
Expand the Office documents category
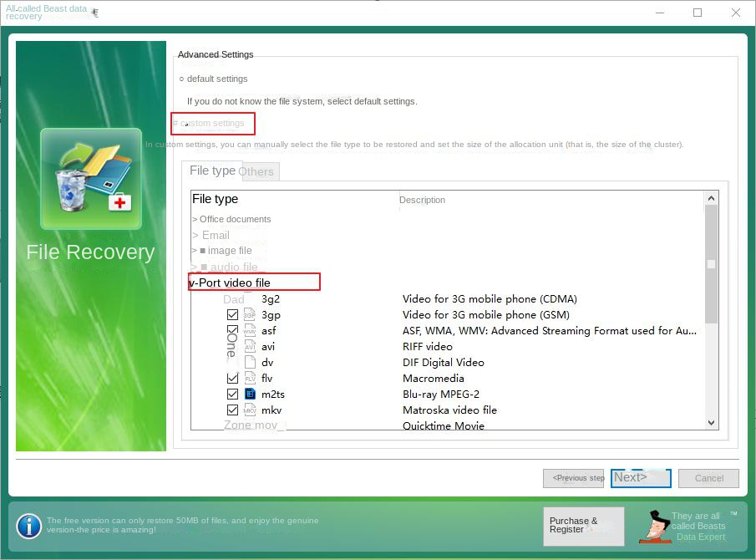pyautogui.click(x=194, y=219)
